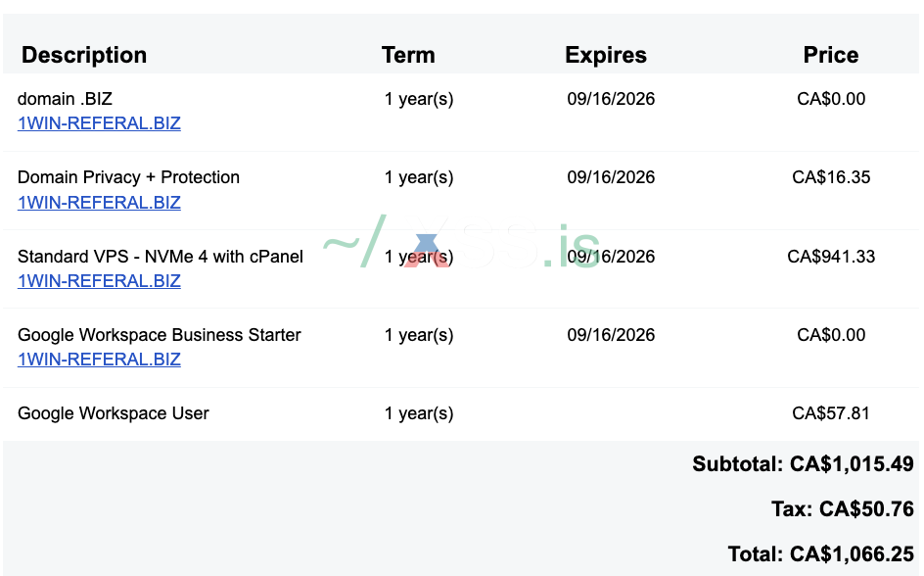Click the Term column header

point(408,55)
